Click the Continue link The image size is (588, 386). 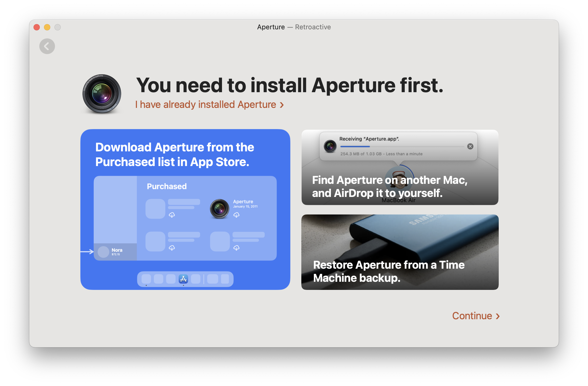pyautogui.click(x=472, y=316)
